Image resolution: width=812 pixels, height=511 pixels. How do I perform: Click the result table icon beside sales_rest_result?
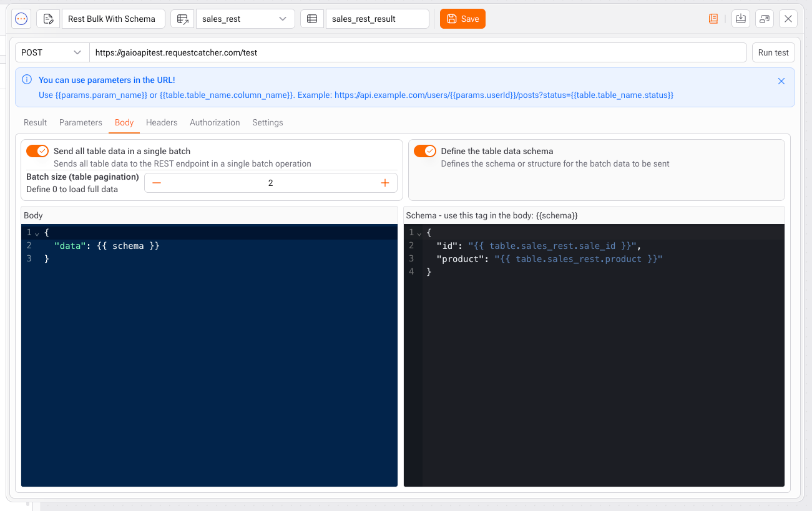312,19
